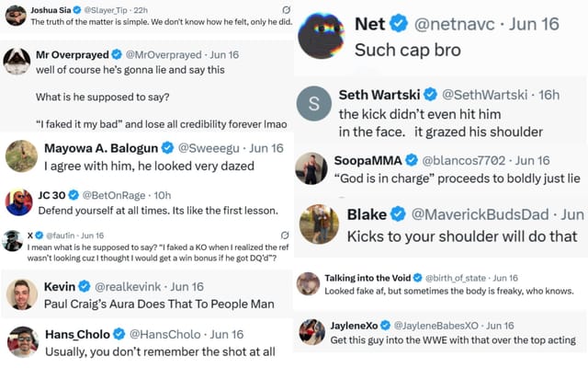Open the @SethWartski profile handle

[484, 95]
